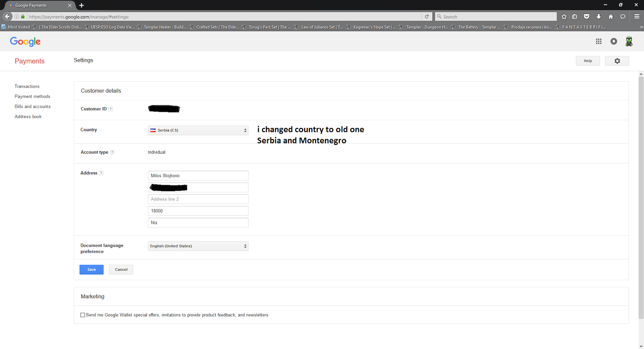Click the magnifier in the search box
This screenshot has width=644, height=349.
[x=439, y=17]
